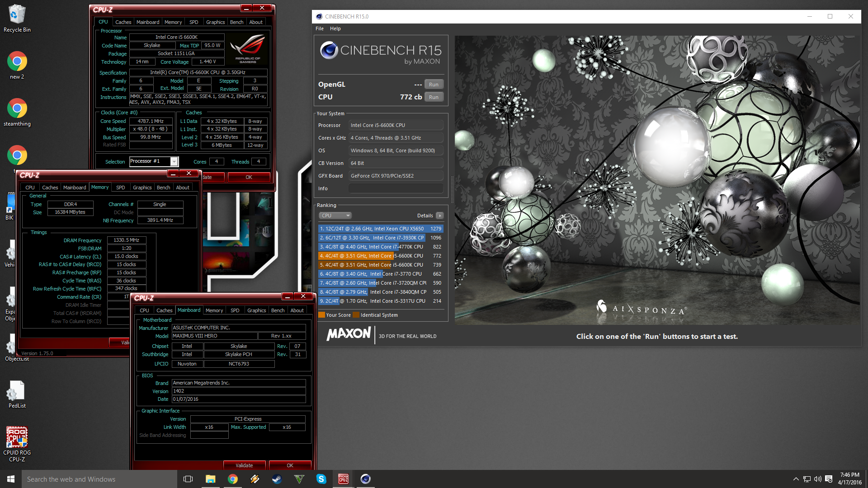Click Validate in the Mainboard CPU-Z window
This screenshot has width=868, height=488.
244,465
